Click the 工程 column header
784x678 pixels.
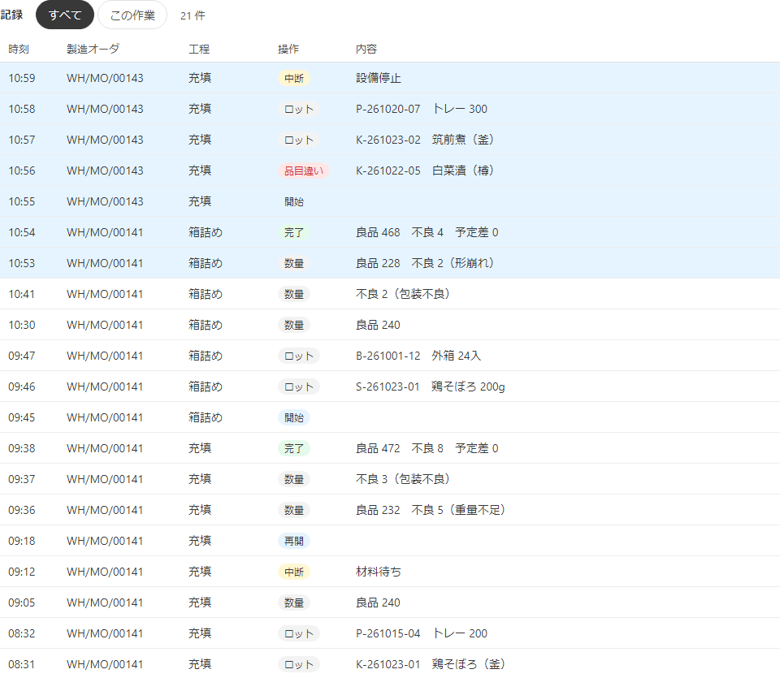[x=199, y=49]
